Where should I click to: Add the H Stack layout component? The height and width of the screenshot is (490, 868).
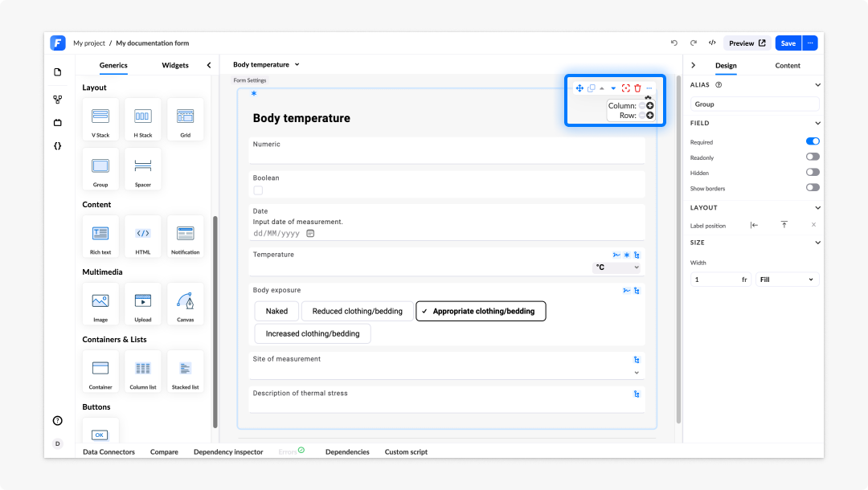143,120
